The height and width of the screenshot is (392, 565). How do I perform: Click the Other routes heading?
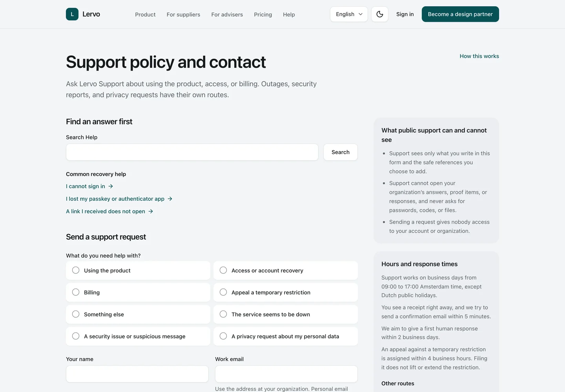(398, 383)
